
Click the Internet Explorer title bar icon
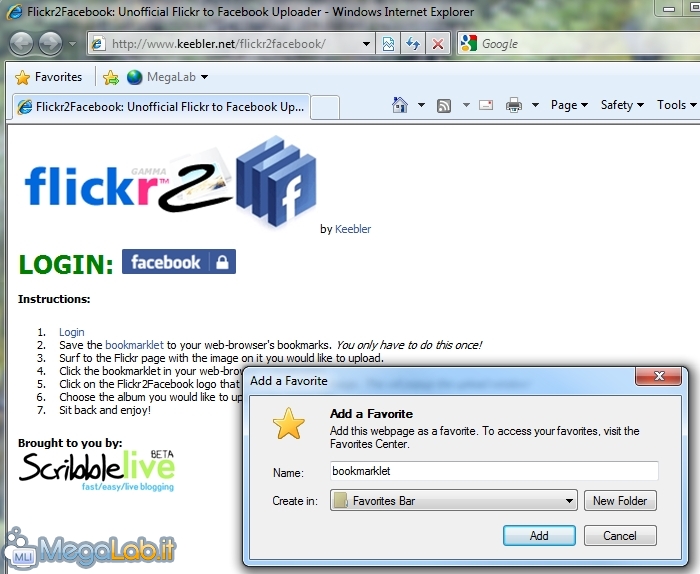point(15,12)
